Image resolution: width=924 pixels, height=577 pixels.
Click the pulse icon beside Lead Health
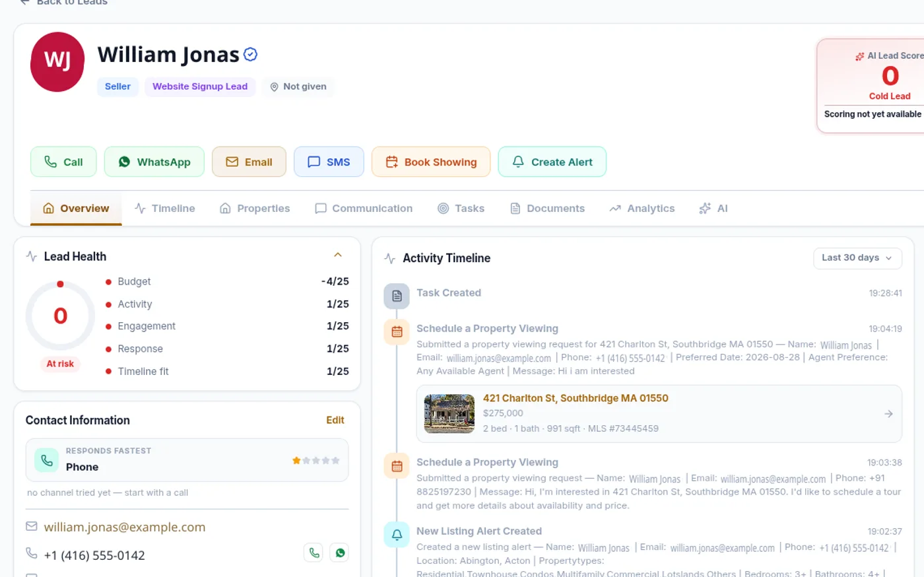[x=32, y=256]
